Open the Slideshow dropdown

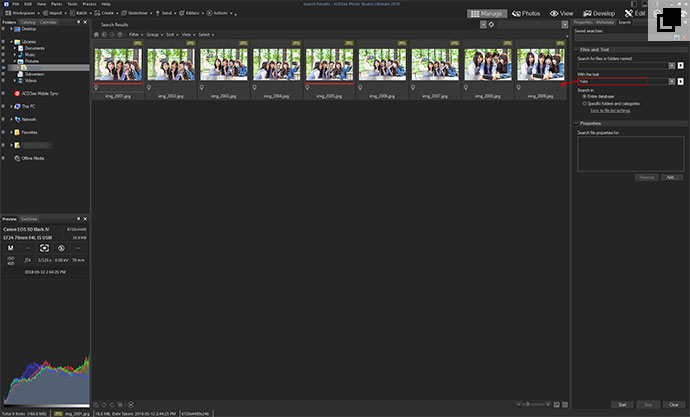coord(136,13)
